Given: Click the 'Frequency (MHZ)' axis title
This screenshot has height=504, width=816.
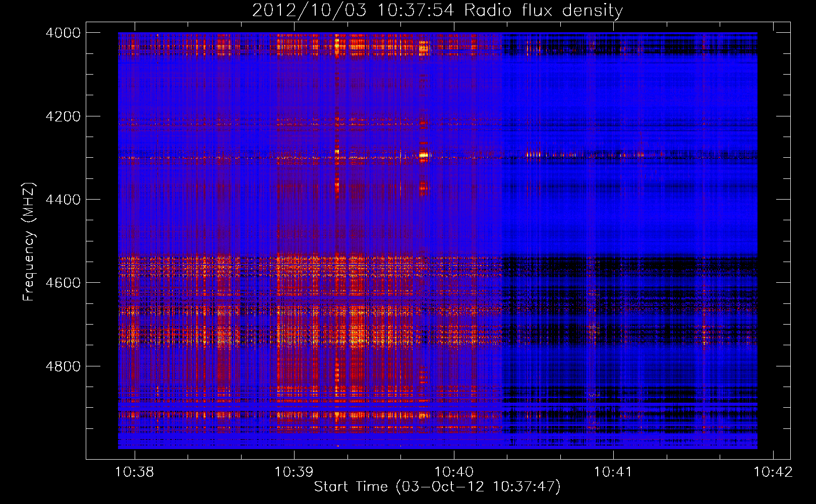Looking at the screenshot, I should pyautogui.click(x=29, y=242).
